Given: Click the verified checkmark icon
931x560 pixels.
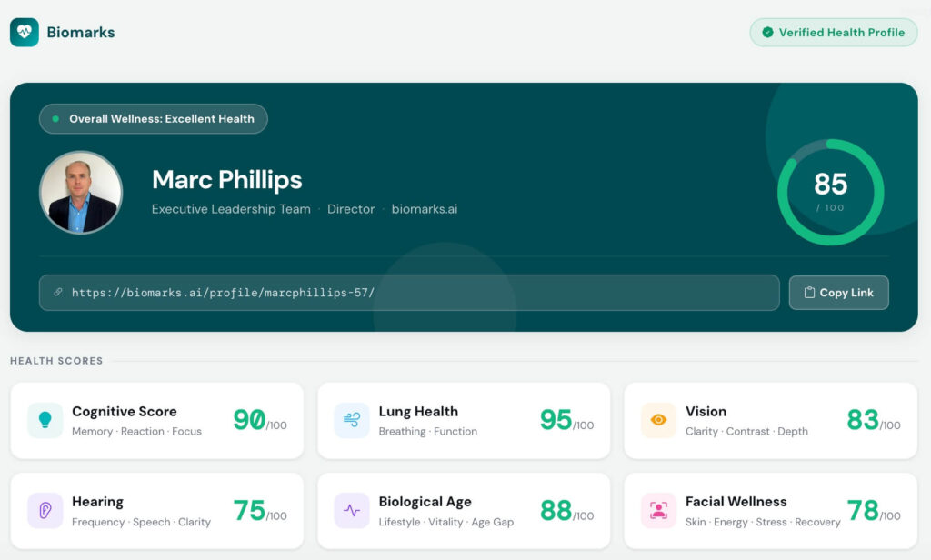Looking at the screenshot, I should coord(767,33).
